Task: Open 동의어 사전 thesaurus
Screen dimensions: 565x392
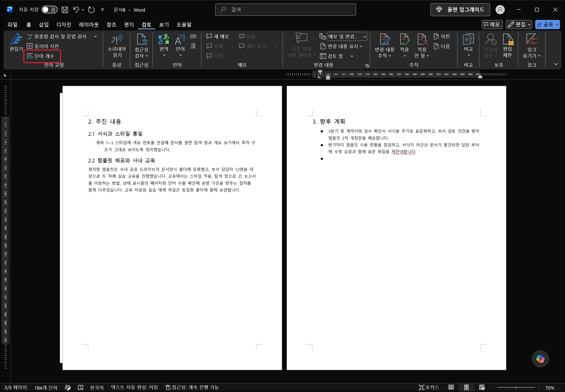Action: tap(43, 46)
